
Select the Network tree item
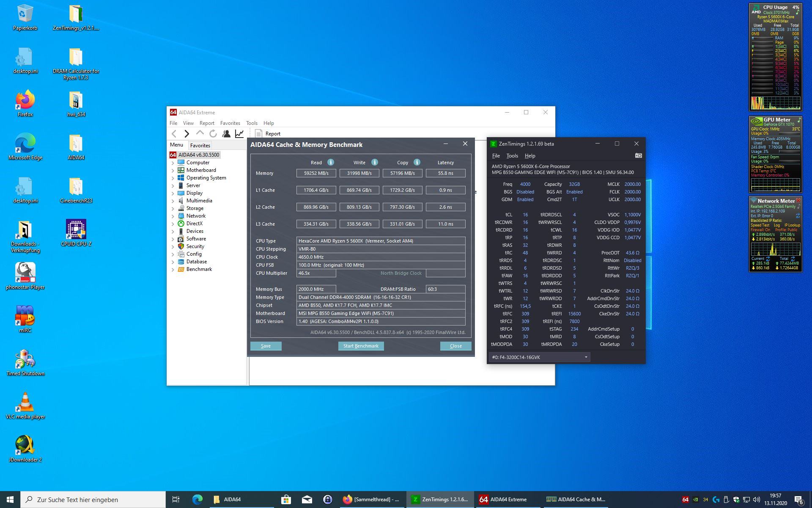click(196, 216)
